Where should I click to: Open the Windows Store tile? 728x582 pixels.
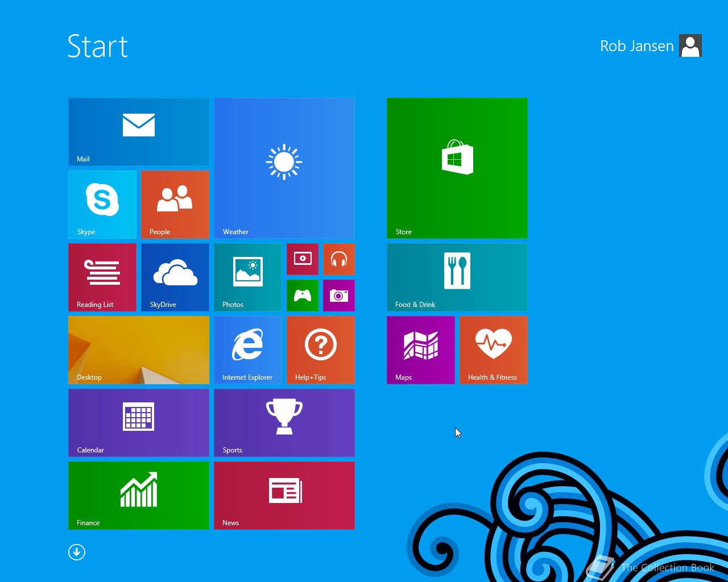[x=457, y=168]
